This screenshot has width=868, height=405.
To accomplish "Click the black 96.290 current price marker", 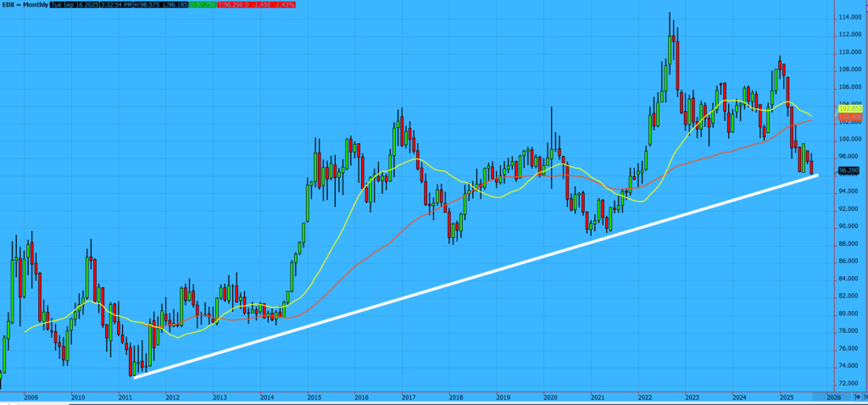I will (849, 170).
